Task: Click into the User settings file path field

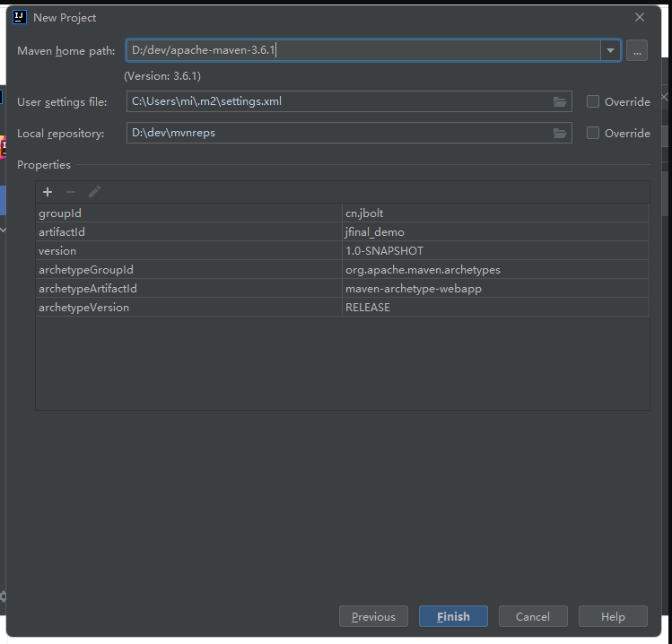Action: click(336, 102)
